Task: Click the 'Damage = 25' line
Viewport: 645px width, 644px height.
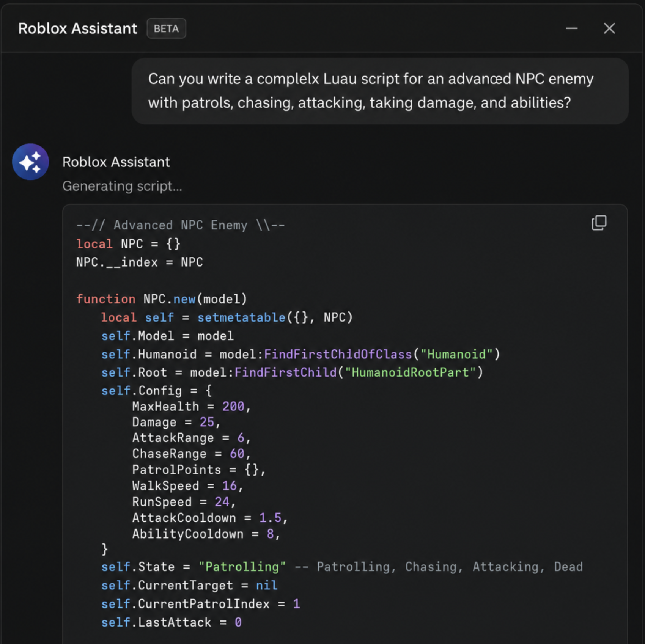Action: tap(176, 422)
